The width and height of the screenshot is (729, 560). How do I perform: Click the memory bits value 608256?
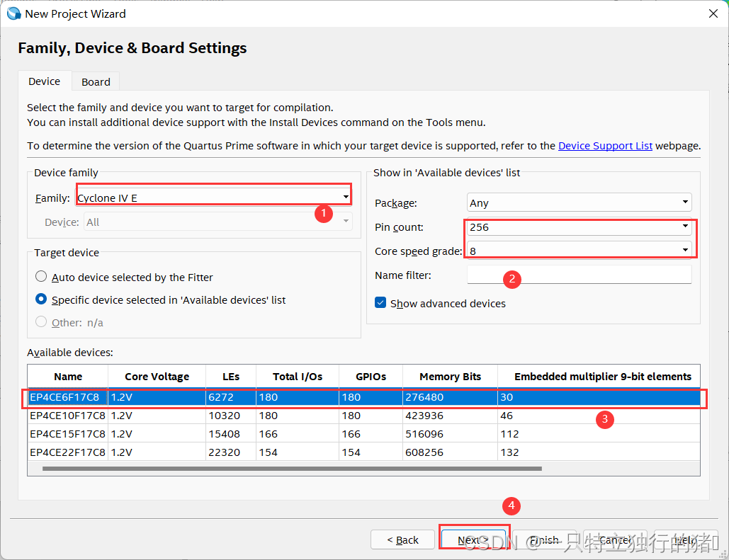424,452
